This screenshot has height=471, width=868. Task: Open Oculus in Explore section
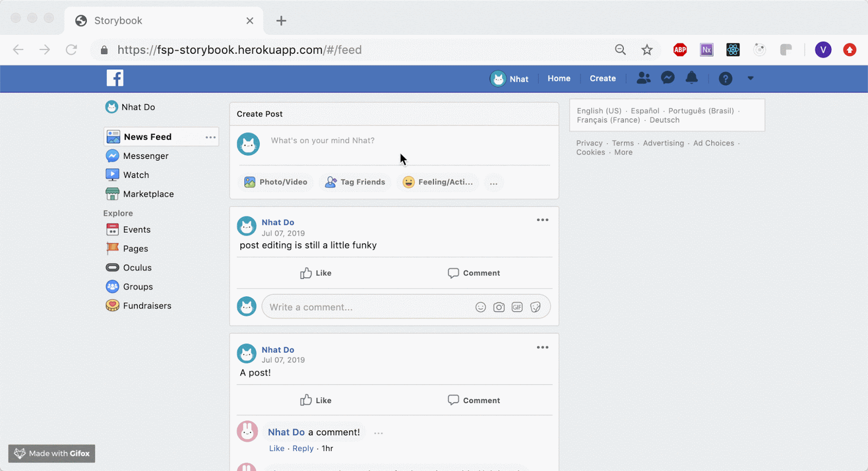point(129,268)
